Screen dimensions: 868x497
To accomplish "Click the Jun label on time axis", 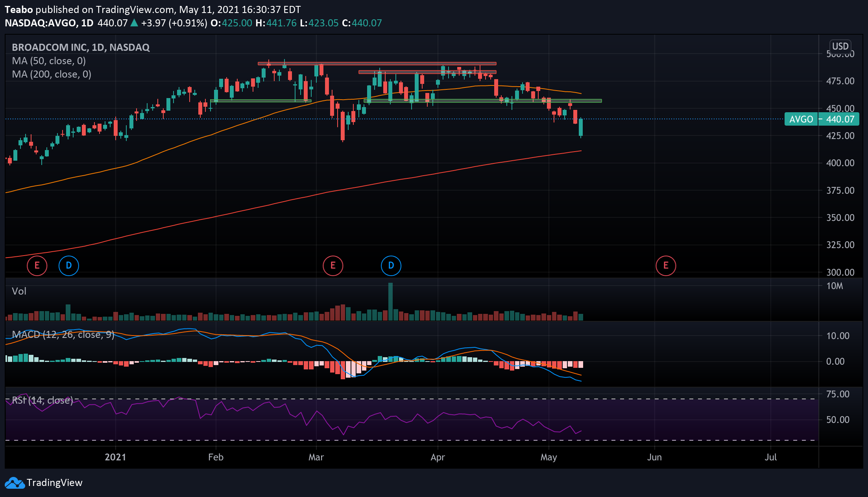I will 654,457.
